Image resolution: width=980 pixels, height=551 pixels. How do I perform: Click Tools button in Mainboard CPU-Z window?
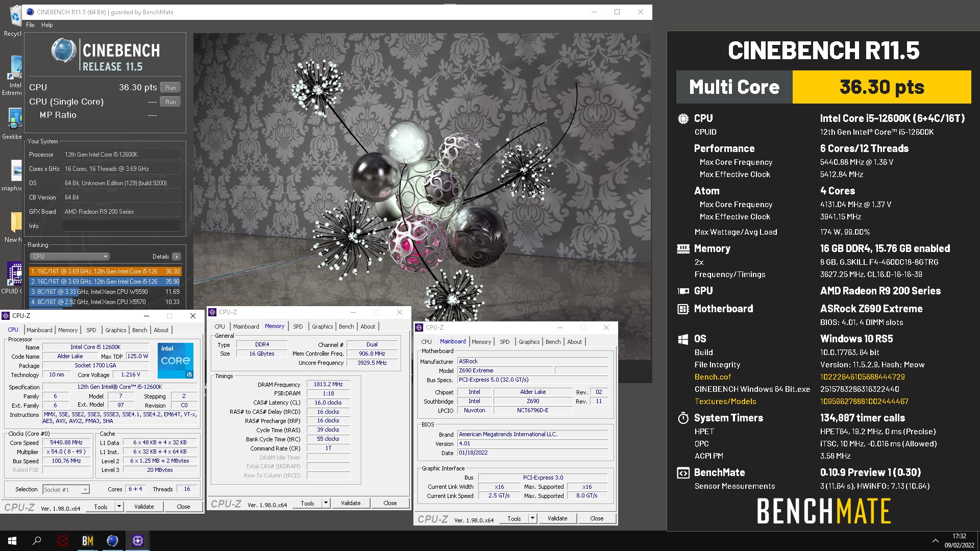pos(514,518)
